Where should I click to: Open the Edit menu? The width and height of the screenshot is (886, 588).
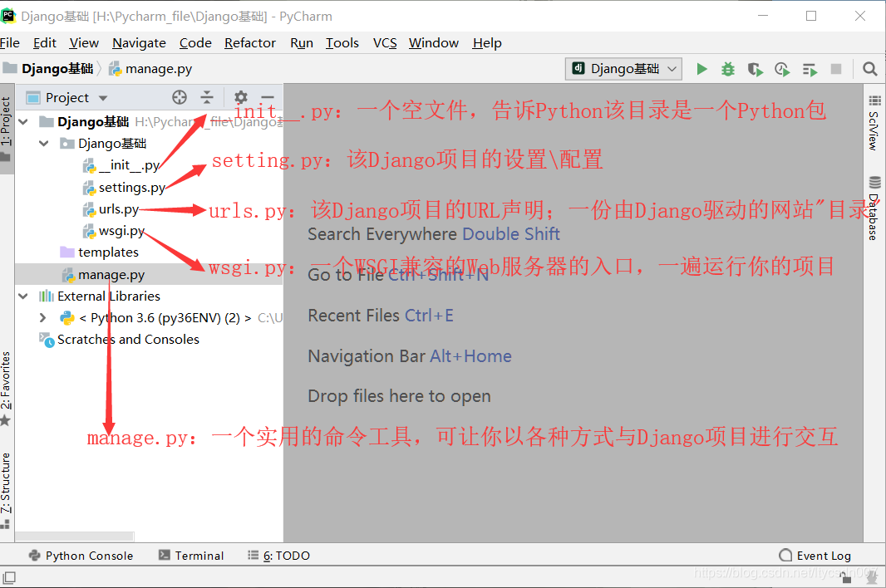pyautogui.click(x=45, y=43)
